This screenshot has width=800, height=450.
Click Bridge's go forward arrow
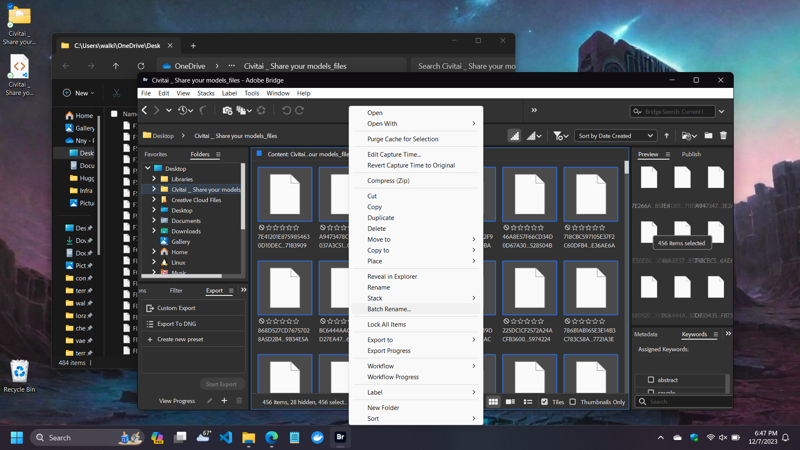[157, 110]
